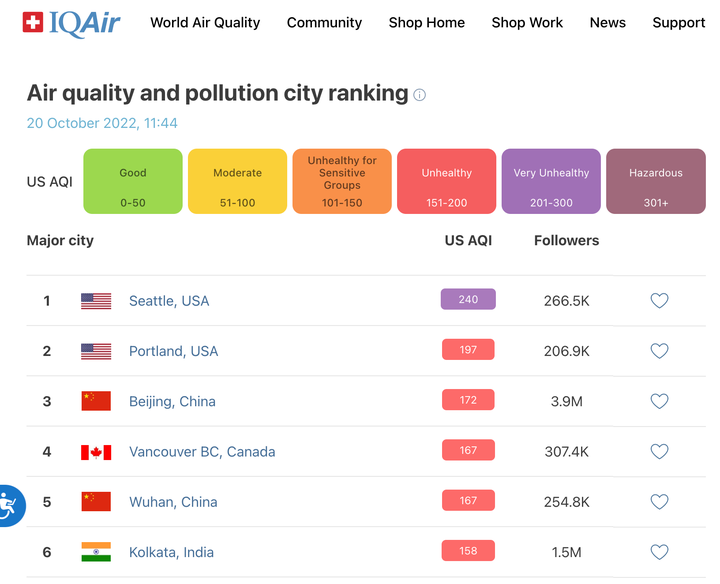This screenshot has width=720, height=584.
Task: Click the red Unhealthy 151-200 swatch
Action: pos(447,181)
